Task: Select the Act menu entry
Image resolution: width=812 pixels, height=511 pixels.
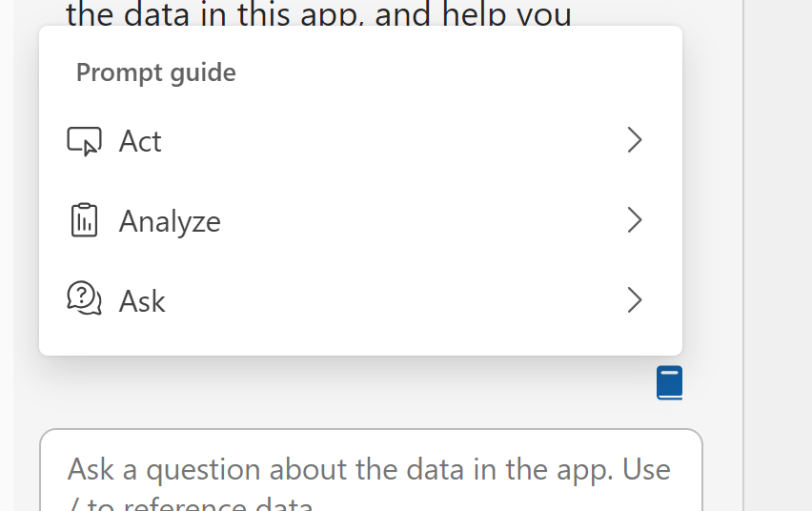Action: pyautogui.click(x=140, y=141)
